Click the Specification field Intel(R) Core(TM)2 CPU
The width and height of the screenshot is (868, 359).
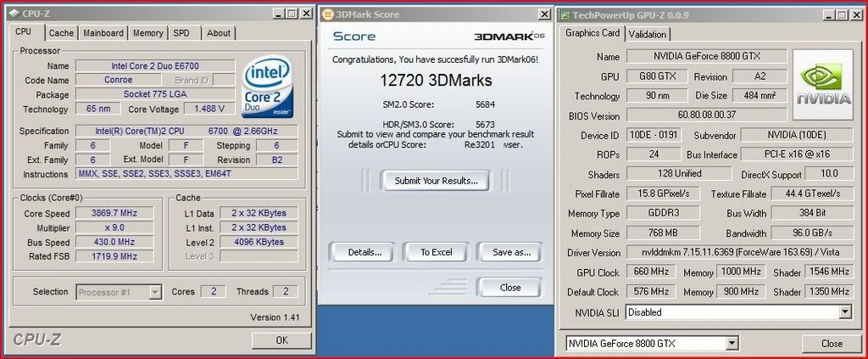(186, 131)
